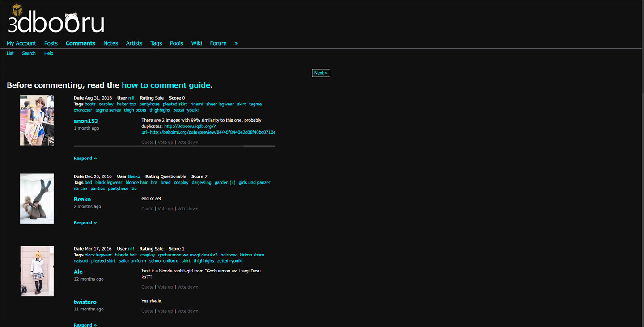Click the natsuki tag
This screenshot has height=327, width=644.
[81, 261]
